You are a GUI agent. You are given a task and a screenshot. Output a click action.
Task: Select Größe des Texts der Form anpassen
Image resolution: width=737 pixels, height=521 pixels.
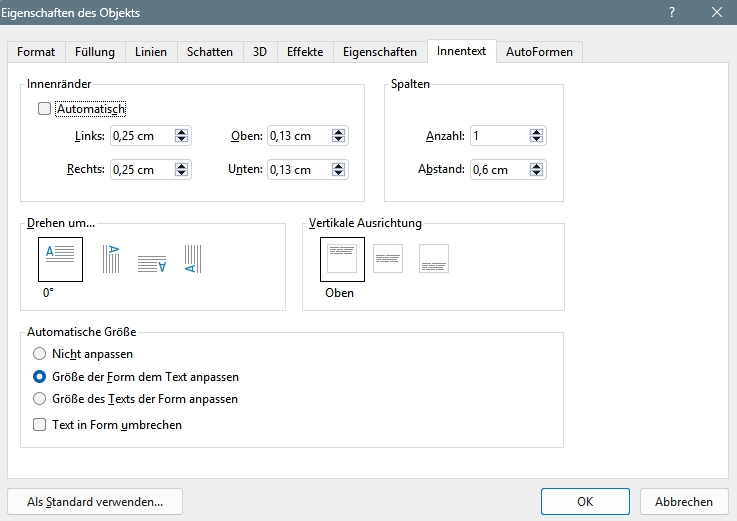[x=39, y=399]
